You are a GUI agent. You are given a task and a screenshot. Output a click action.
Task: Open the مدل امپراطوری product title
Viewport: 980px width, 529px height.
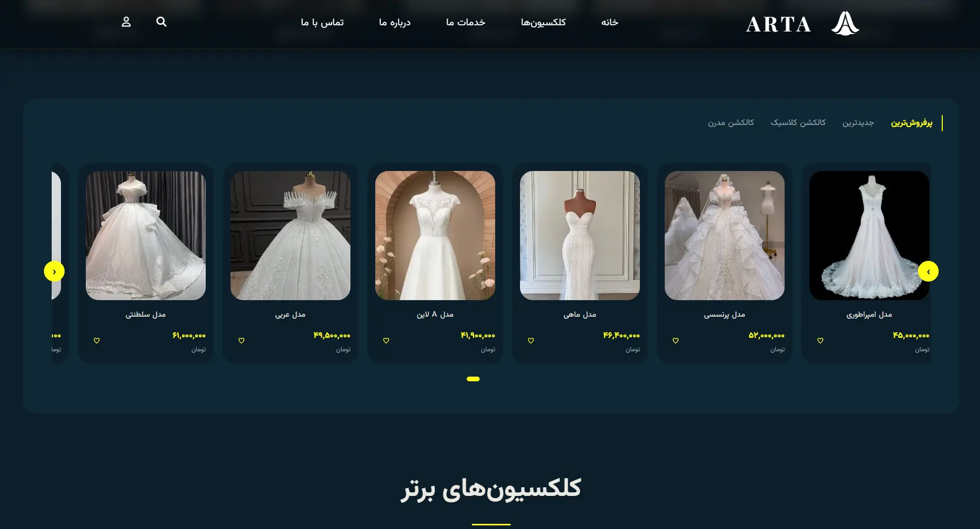click(869, 315)
